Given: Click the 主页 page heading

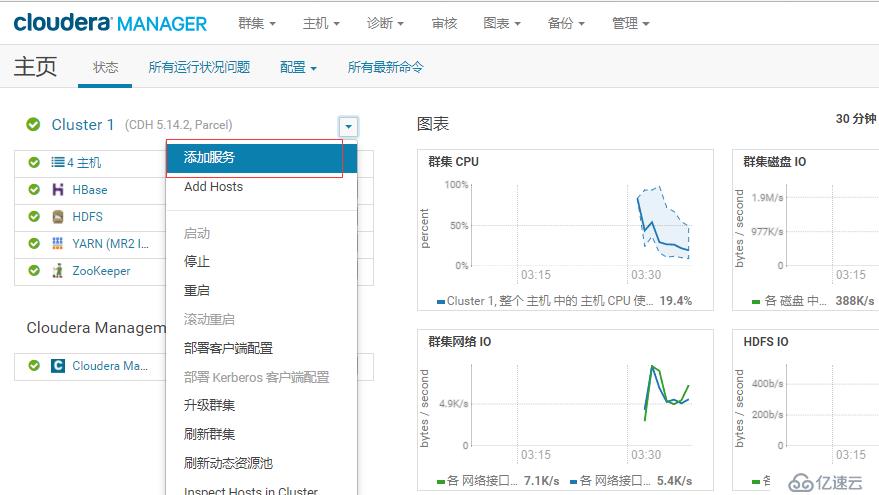Looking at the screenshot, I should coord(35,67).
